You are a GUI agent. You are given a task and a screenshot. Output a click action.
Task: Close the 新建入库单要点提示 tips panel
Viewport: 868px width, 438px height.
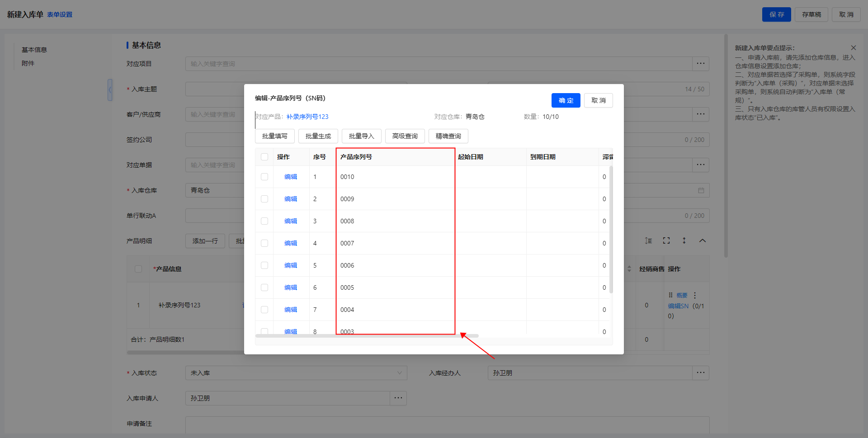click(x=853, y=48)
